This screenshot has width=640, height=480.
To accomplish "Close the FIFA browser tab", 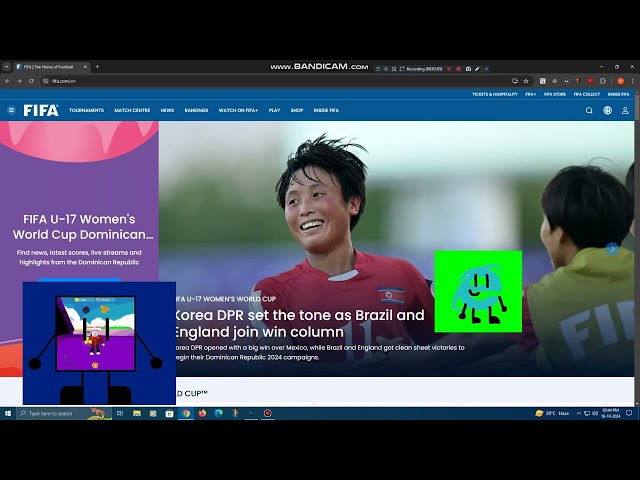I will [85, 67].
